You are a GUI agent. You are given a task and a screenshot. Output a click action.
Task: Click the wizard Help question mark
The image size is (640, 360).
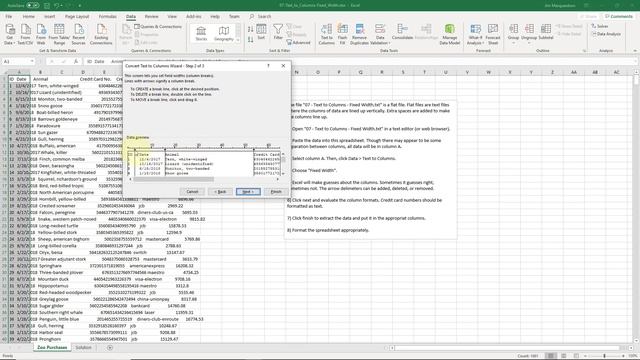pyautogui.click(x=268, y=66)
